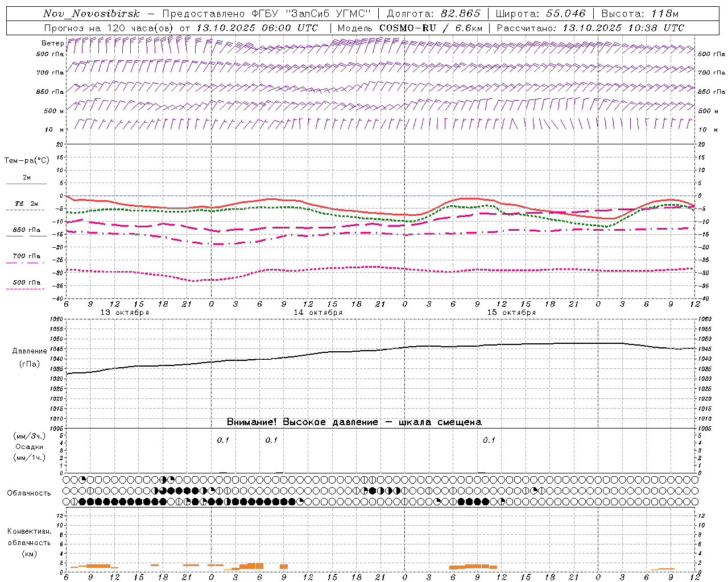Screen dimensions: 728x582
Task: Click the Долгота: 82.865 header field
Action: (433, 14)
